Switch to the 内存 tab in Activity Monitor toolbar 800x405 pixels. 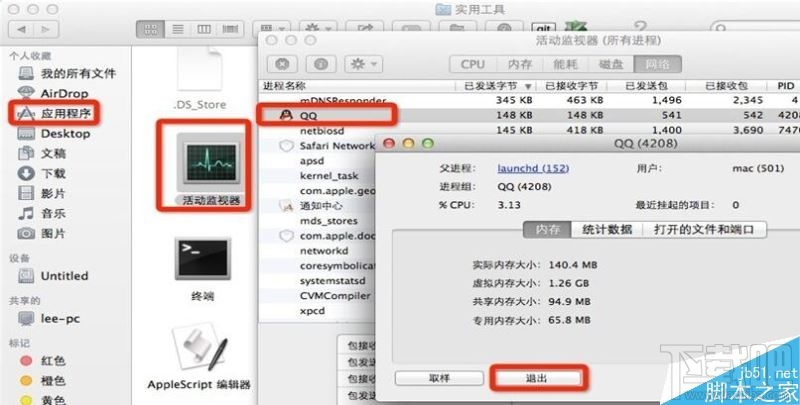tap(520, 64)
